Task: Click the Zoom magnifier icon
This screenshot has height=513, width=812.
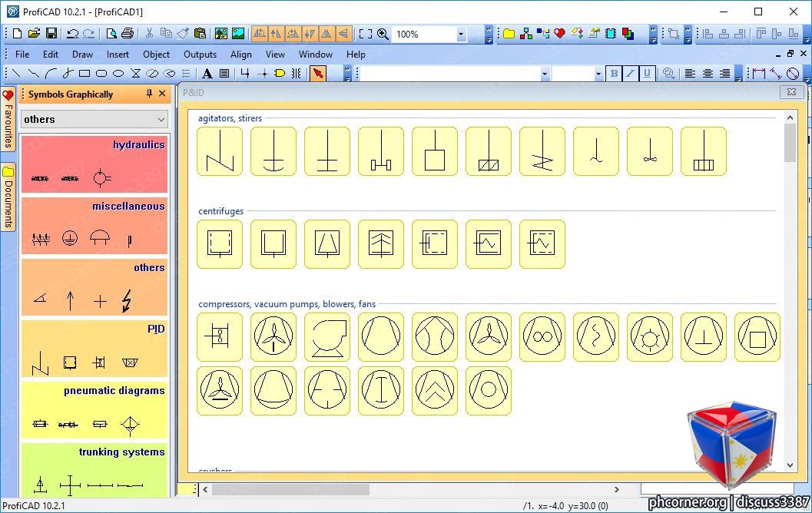Action: [383, 34]
